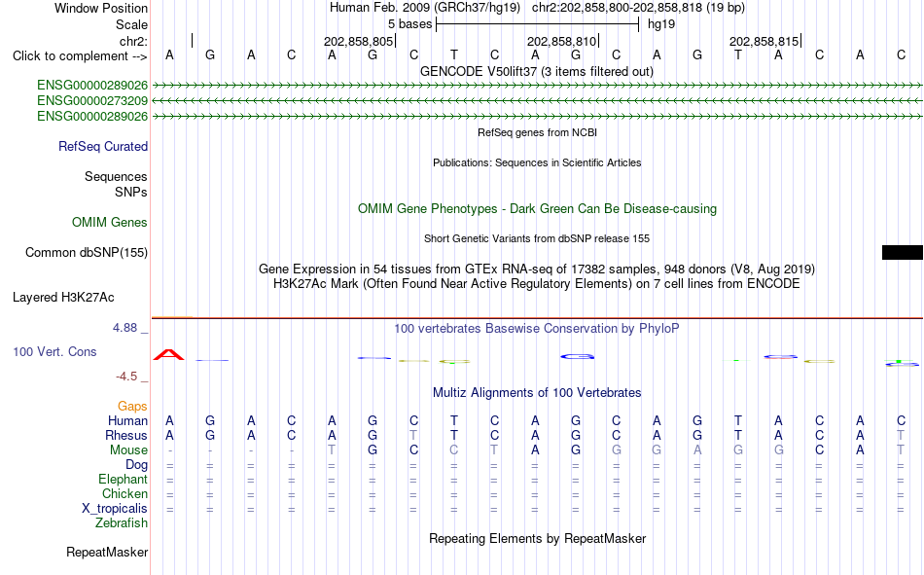This screenshot has width=924, height=575.
Task: Click the OMIM Gene Phenotypes track title
Action: point(537,209)
